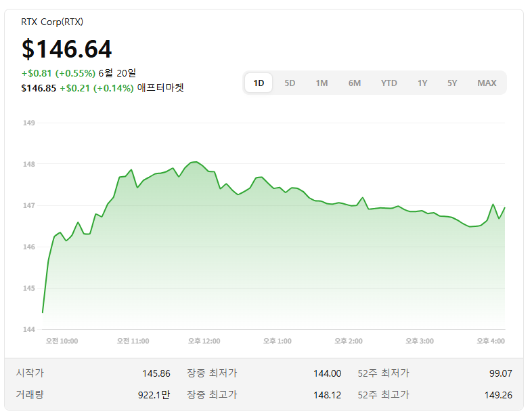This screenshot has height=416, width=532.
Task: Click the +$0.81 (+0.55%) change text
Action: pos(58,73)
